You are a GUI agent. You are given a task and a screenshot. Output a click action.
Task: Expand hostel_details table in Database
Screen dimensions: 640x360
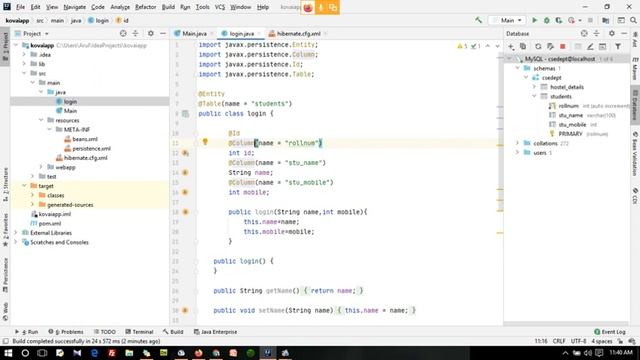click(x=534, y=87)
